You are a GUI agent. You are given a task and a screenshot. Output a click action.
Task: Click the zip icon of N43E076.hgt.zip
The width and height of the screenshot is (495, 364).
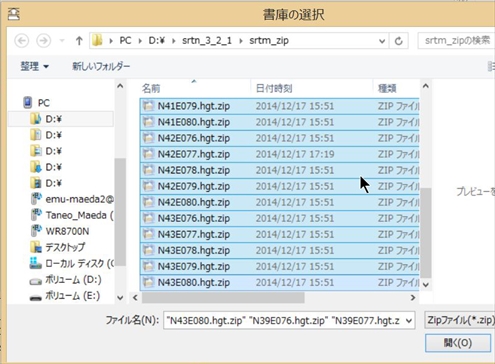148,218
